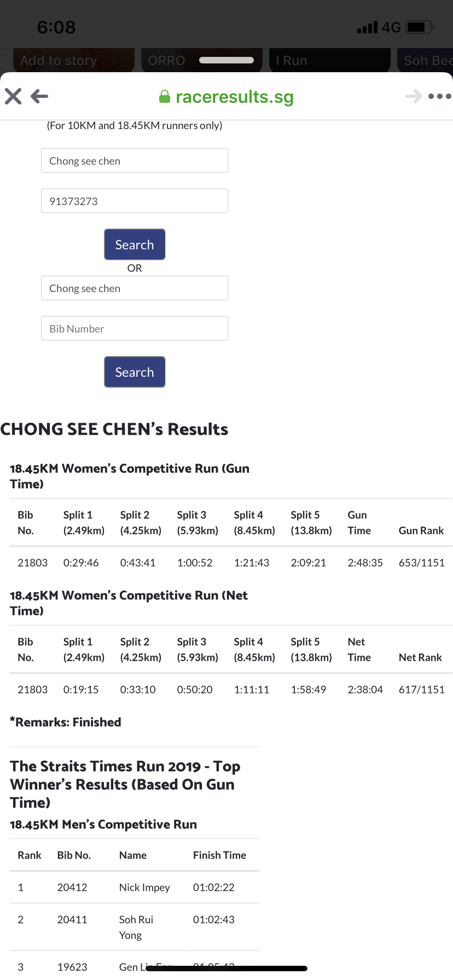
Task: Tap the cellular signal bars icon
Action: 367,27
